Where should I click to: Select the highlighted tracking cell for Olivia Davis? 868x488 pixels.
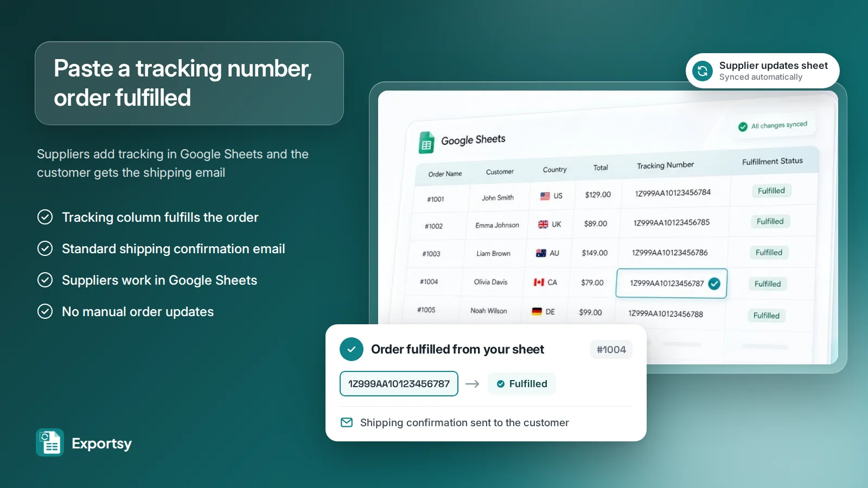click(672, 283)
